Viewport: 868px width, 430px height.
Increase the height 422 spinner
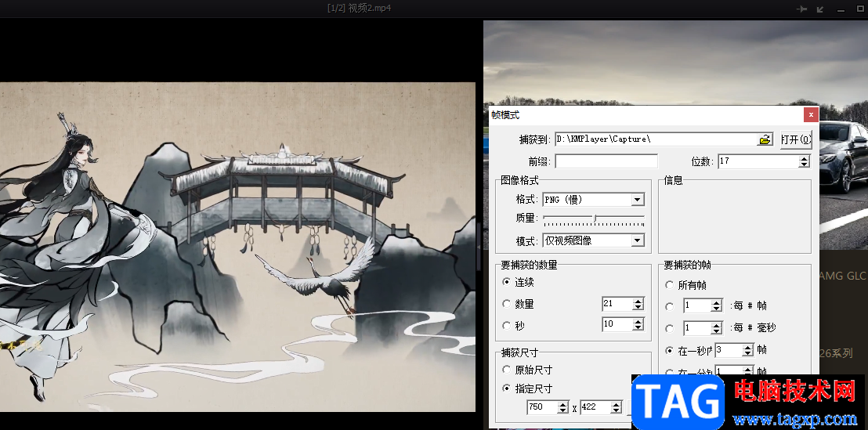tap(617, 404)
